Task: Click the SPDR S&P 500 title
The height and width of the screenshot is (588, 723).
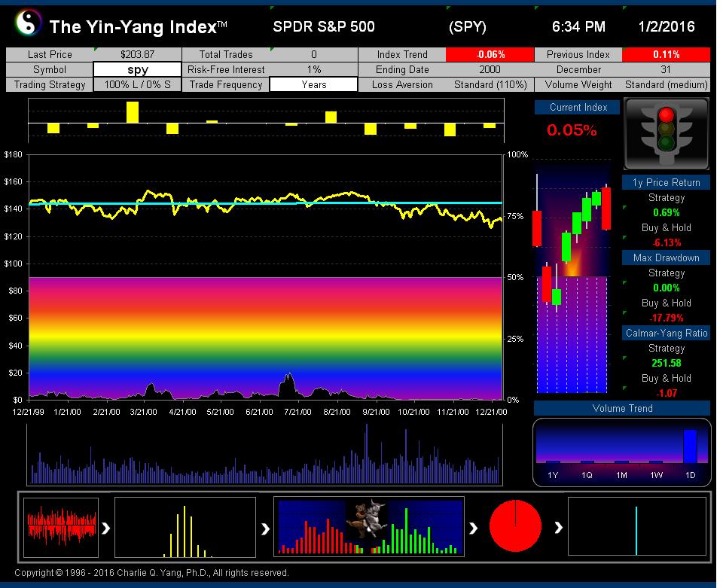Action: click(x=324, y=27)
